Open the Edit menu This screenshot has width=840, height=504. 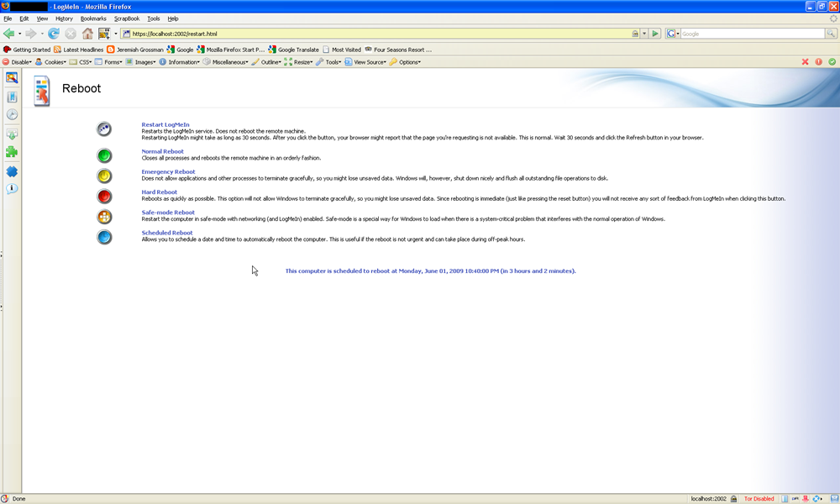click(24, 18)
